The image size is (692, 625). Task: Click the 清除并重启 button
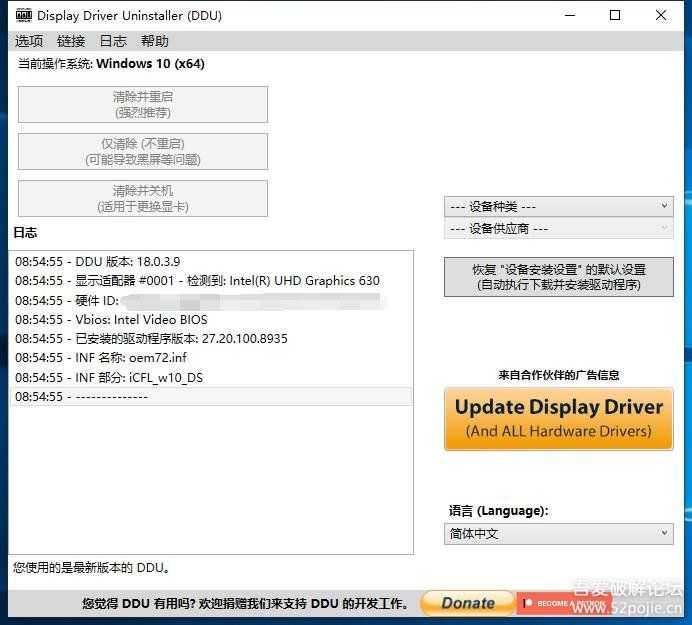(143, 104)
